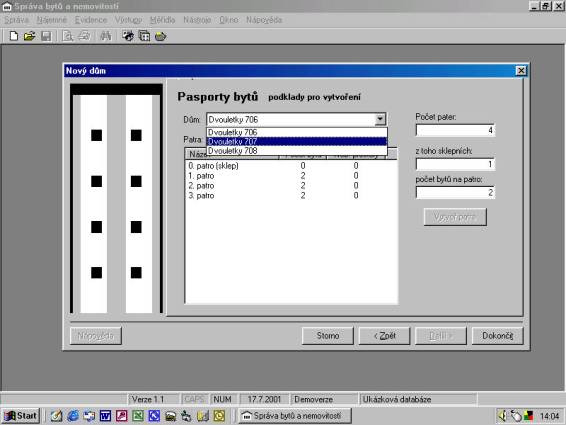Click the počet bytů na patro field
Viewport: 566px width, 425px height.
(x=455, y=192)
